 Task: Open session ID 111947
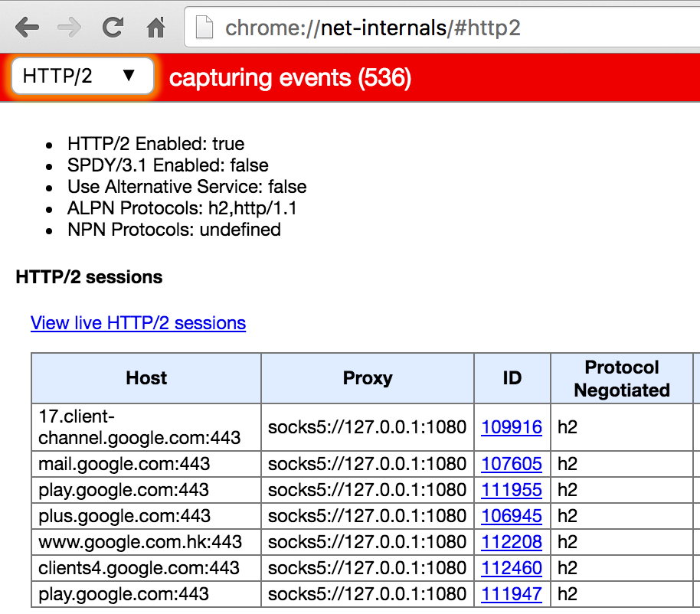point(512,594)
